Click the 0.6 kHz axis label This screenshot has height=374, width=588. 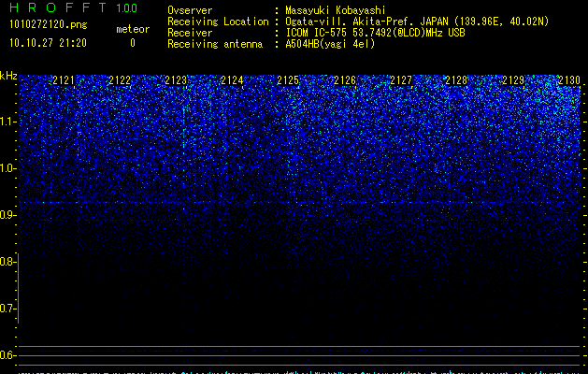(7, 355)
